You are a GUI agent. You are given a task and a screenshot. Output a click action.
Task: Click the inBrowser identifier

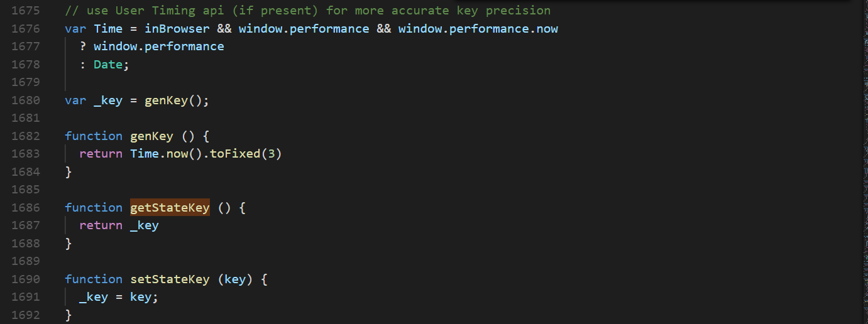pyautogui.click(x=177, y=29)
